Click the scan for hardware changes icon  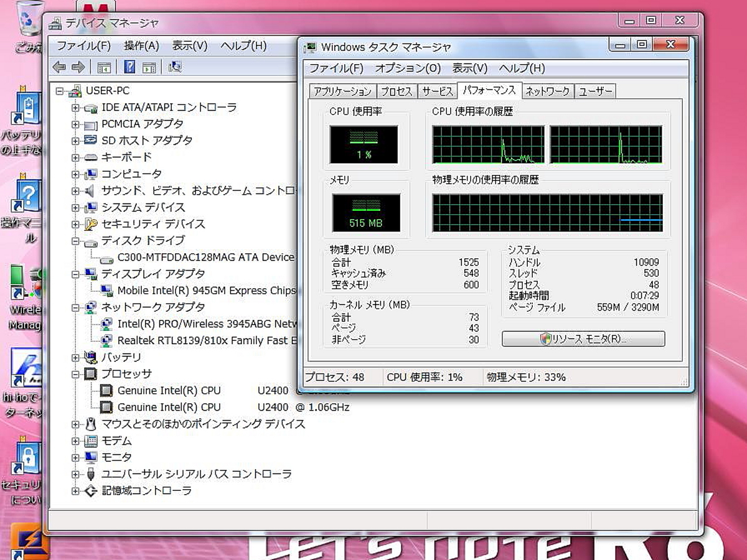point(175,67)
